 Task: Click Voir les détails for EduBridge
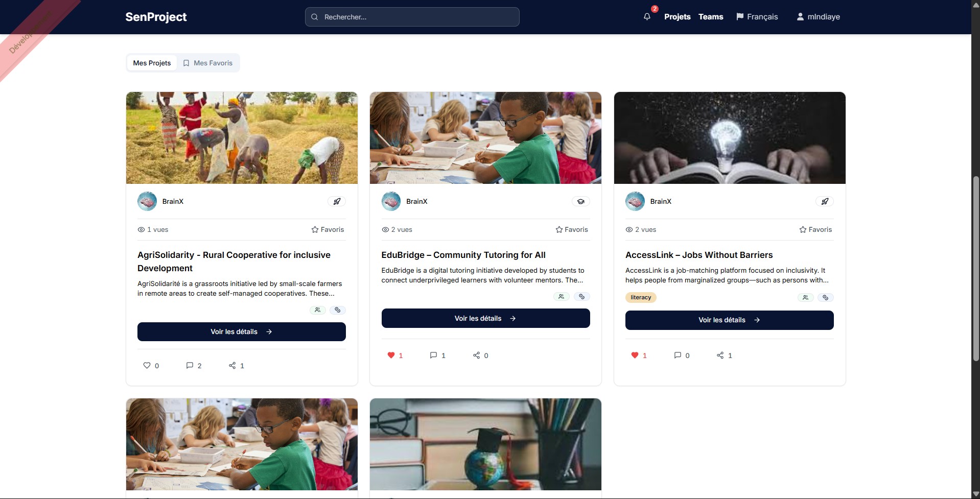coord(485,318)
